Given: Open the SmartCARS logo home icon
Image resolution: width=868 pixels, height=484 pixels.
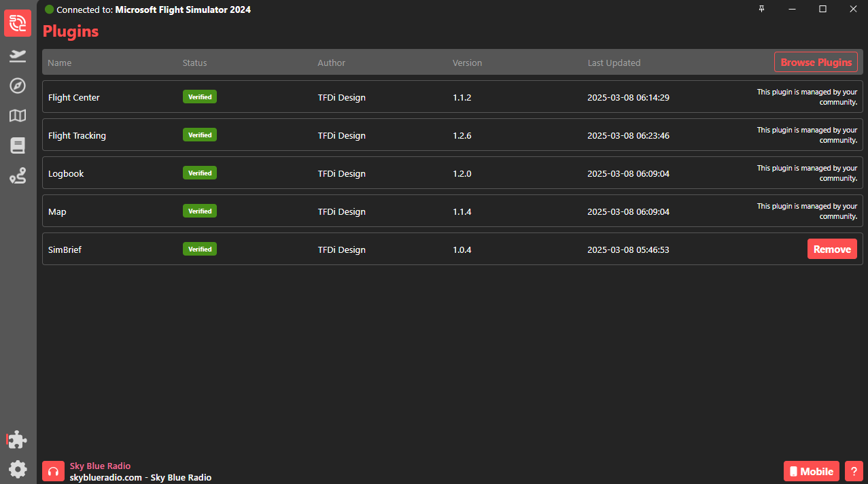Looking at the screenshot, I should click(18, 23).
